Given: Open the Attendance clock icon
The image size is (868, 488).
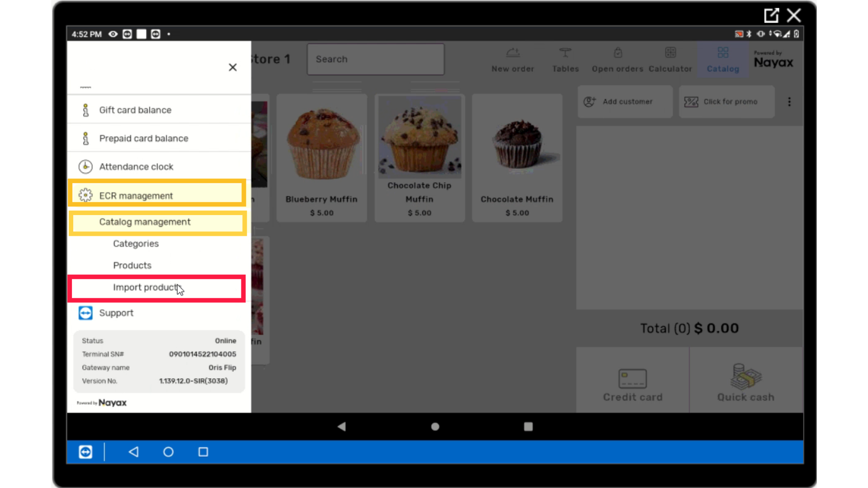Looking at the screenshot, I should (x=85, y=167).
